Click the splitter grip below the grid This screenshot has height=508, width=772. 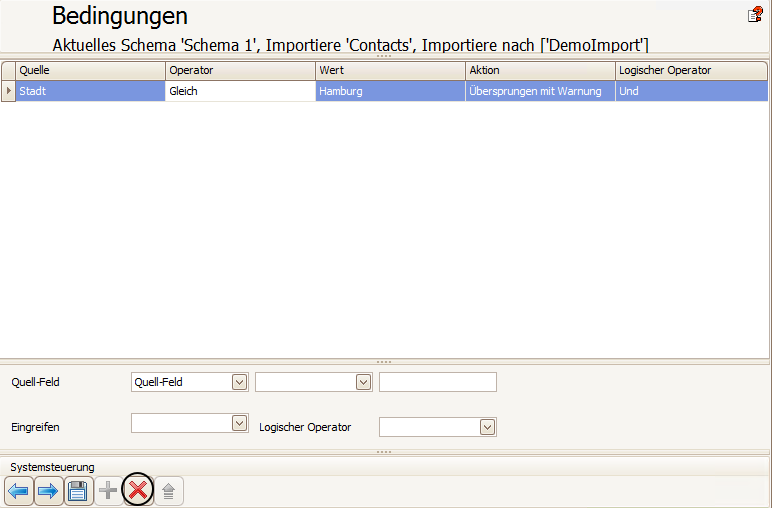[384, 362]
